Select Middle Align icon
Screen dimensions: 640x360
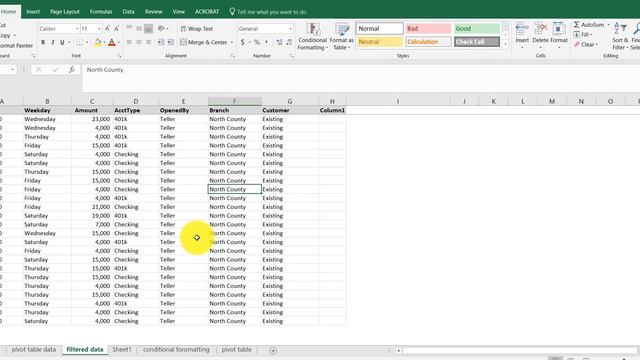[139, 29]
